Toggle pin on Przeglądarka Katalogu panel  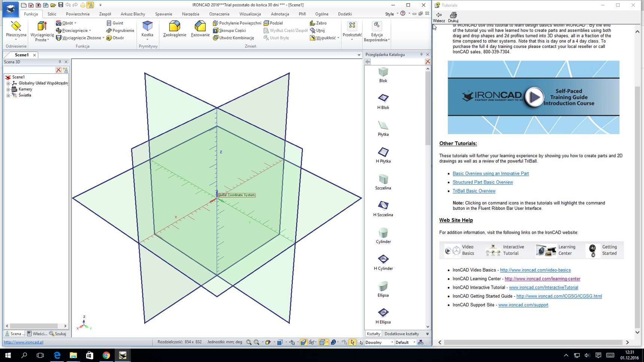click(421, 54)
